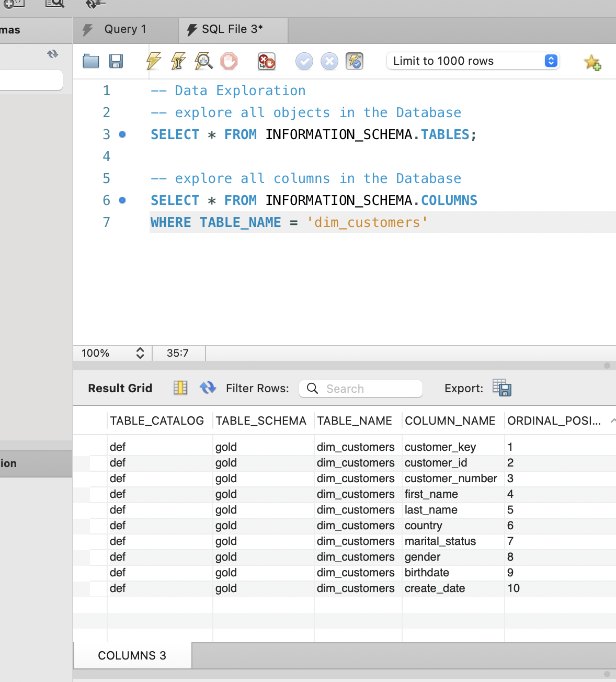Stop the running query
This screenshot has height=682, width=616.
pyautogui.click(x=229, y=61)
